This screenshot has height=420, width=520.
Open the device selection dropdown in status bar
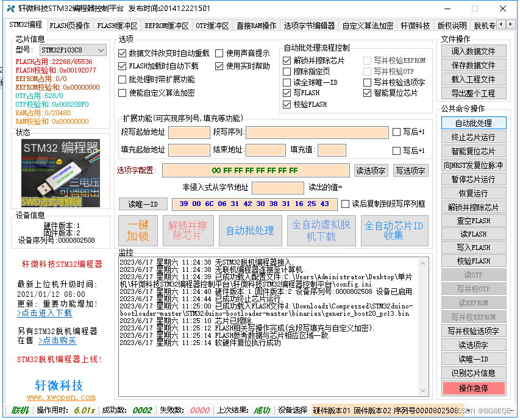point(468,410)
